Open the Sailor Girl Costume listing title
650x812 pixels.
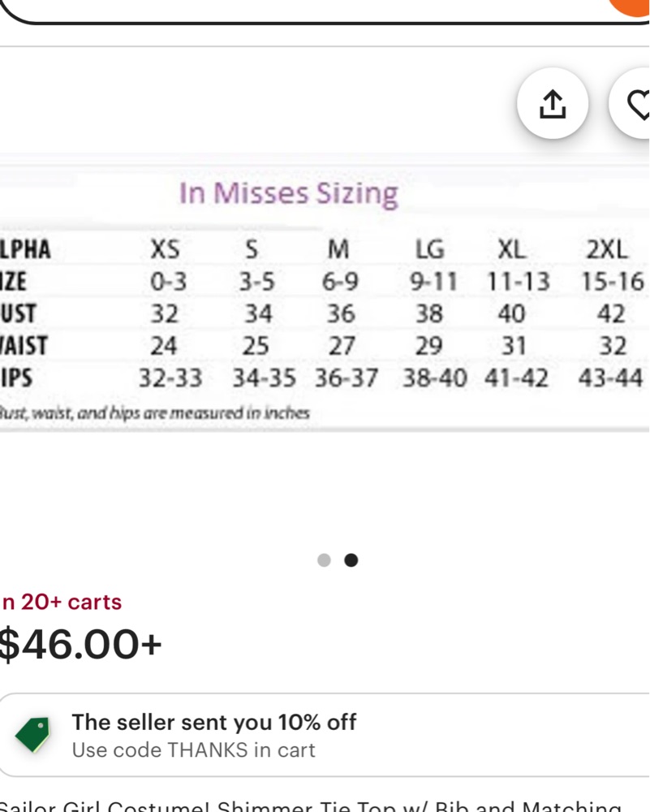tap(311, 806)
